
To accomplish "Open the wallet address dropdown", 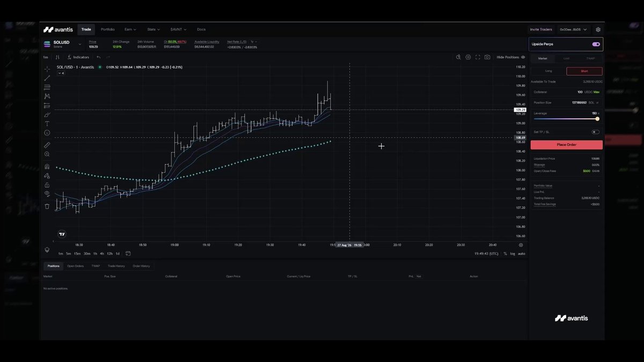I will coord(573,29).
